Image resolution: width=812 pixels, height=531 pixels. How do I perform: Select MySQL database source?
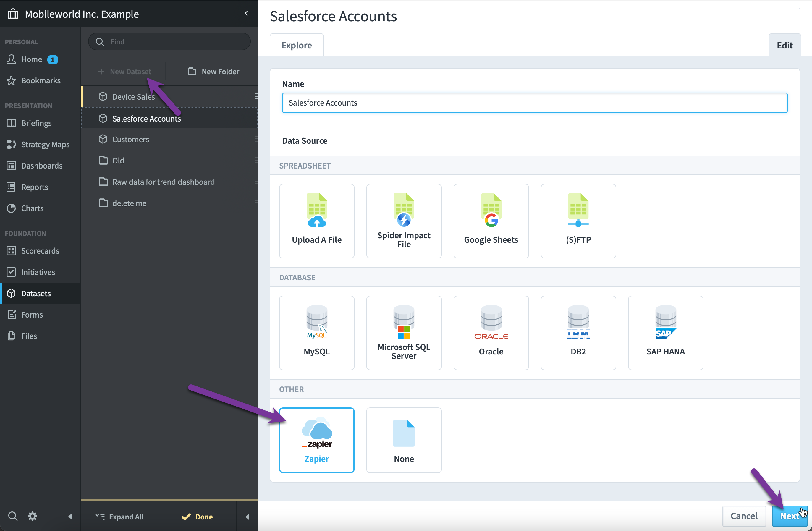(317, 333)
